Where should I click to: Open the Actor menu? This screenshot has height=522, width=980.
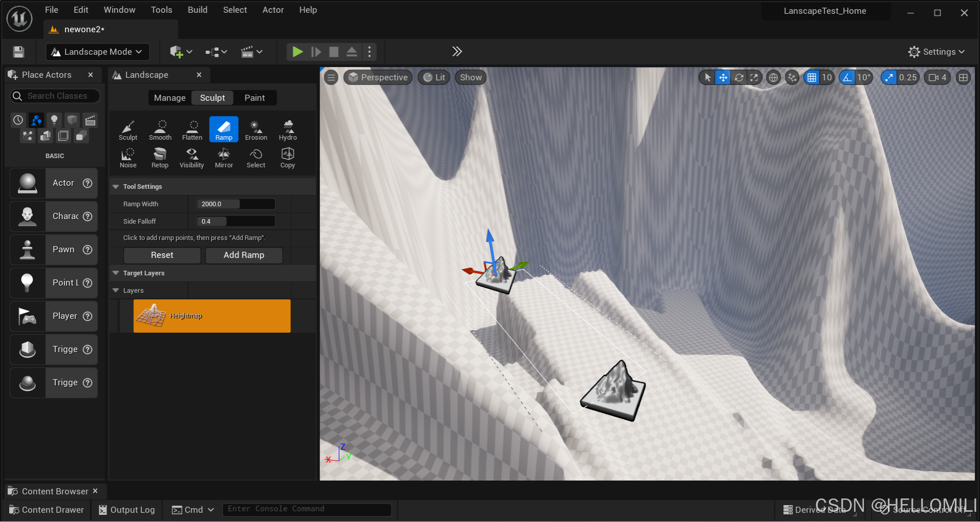pos(273,10)
